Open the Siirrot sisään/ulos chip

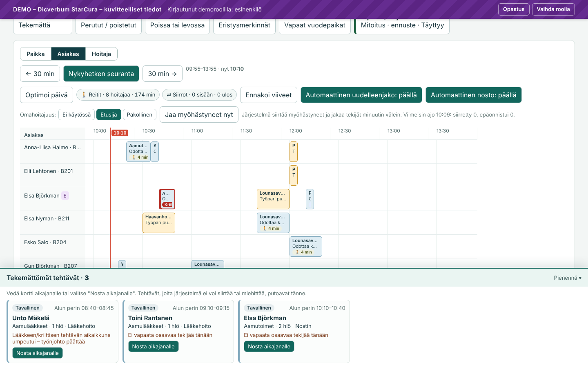click(199, 95)
